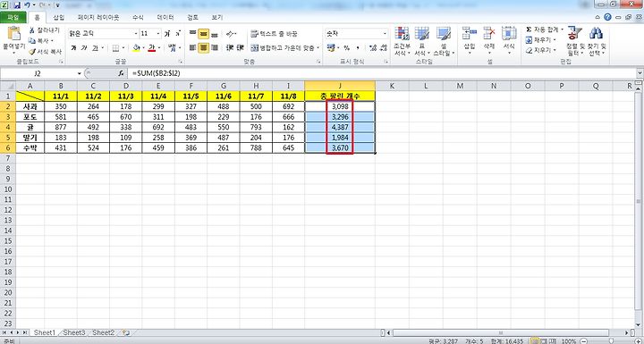The height and width of the screenshot is (344, 644).
Task: Open Conditional Formatting (조건부 서식)
Action: coord(402,41)
